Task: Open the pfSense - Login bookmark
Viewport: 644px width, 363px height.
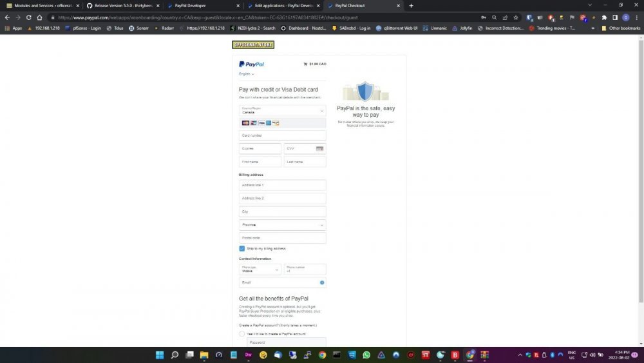Action: click(84, 28)
